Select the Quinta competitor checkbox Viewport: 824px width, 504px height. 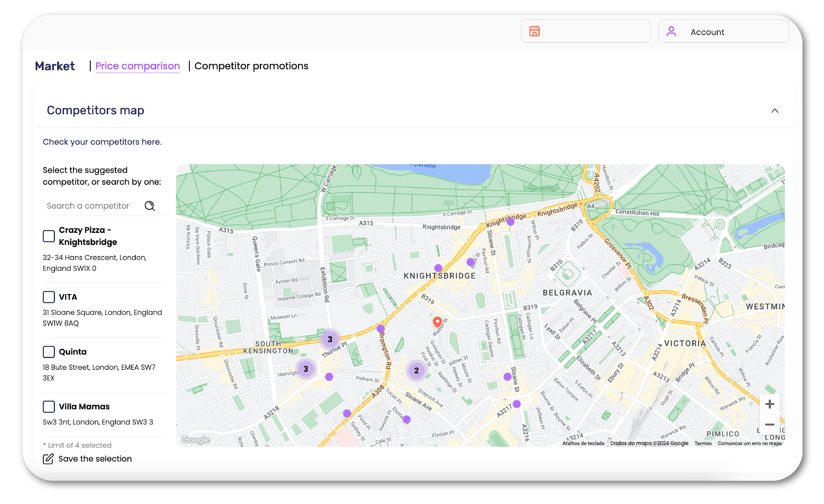pyautogui.click(x=49, y=352)
